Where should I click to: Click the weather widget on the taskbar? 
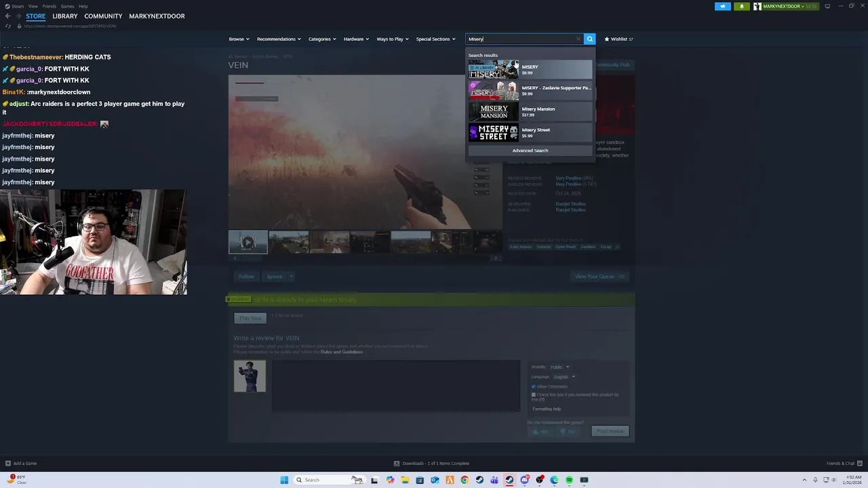click(16, 480)
